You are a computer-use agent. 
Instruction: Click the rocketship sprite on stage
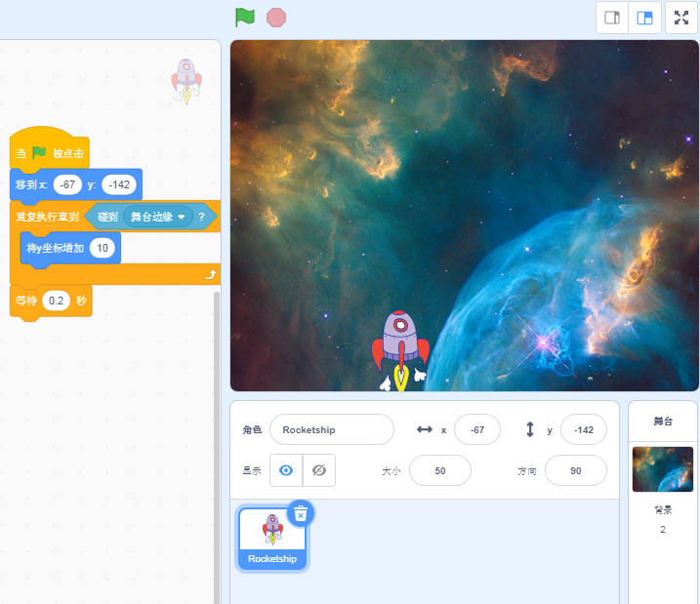point(400,350)
